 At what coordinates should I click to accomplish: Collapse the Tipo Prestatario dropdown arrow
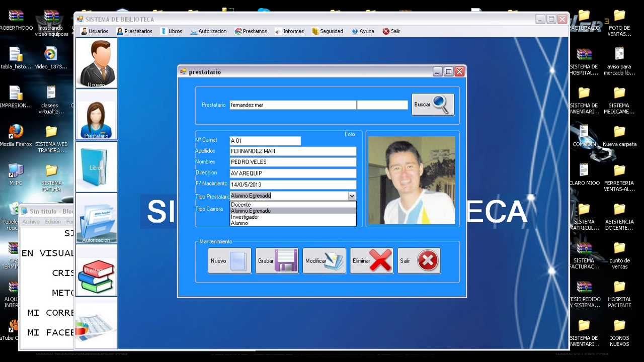(352, 196)
